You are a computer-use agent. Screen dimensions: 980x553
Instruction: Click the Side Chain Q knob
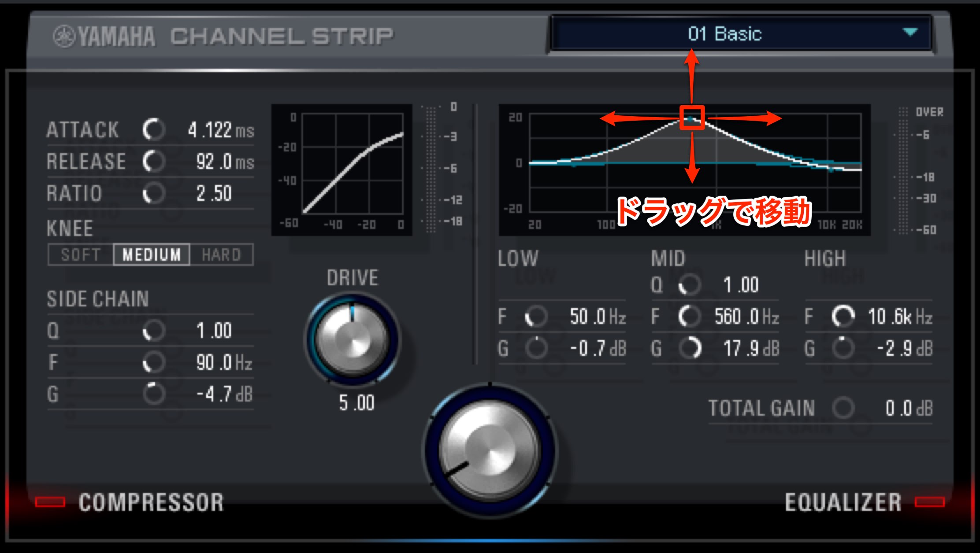(x=154, y=330)
